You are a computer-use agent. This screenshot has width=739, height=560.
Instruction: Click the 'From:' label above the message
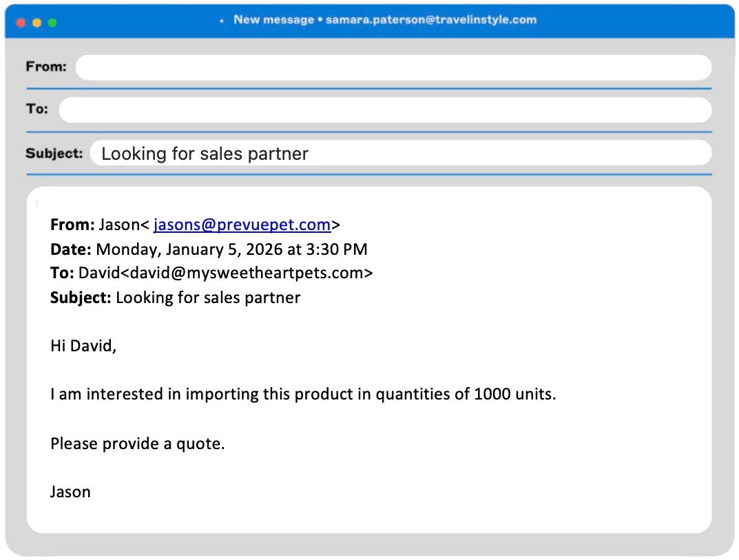tap(46, 67)
